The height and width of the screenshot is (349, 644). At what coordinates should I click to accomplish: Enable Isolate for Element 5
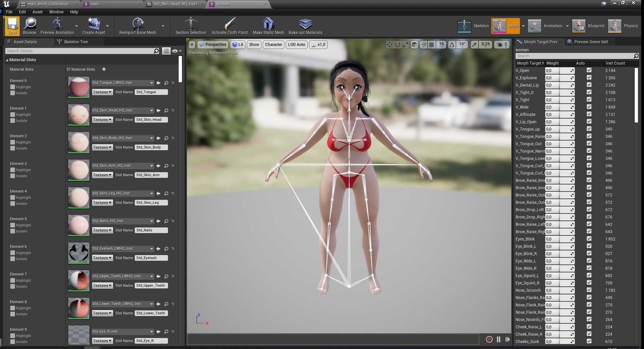pos(13,231)
